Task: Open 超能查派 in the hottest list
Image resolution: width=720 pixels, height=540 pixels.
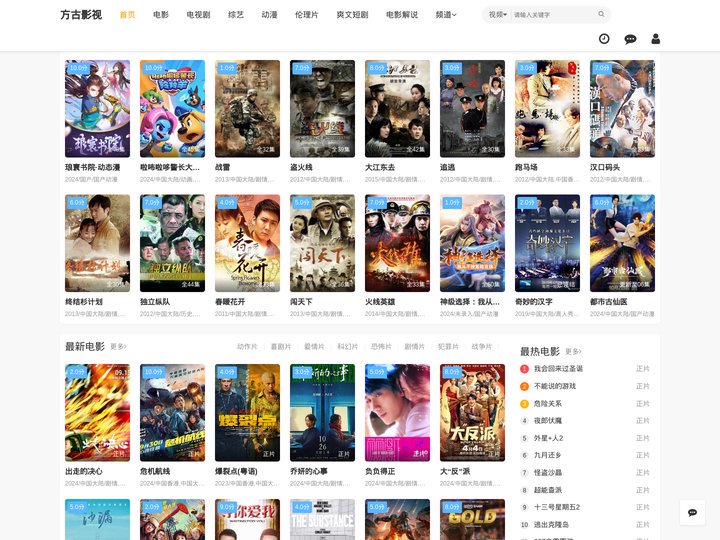Action: click(548, 490)
